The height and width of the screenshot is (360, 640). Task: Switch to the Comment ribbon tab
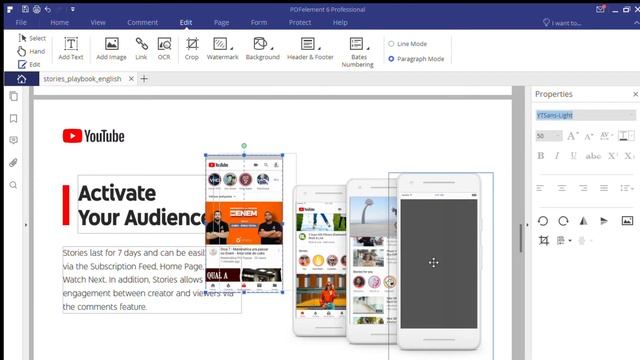142,22
